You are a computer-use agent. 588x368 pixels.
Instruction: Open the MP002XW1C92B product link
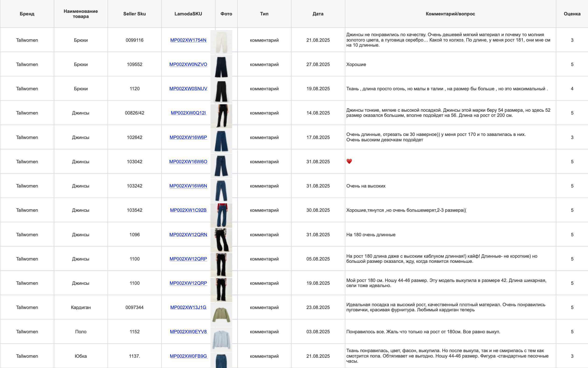188,210
